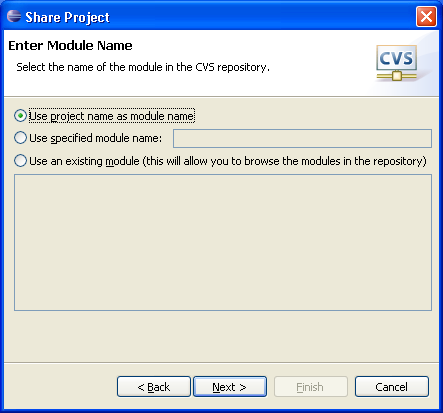Proceed with the 'Next >' button
The width and height of the screenshot is (443, 413).
(230, 387)
